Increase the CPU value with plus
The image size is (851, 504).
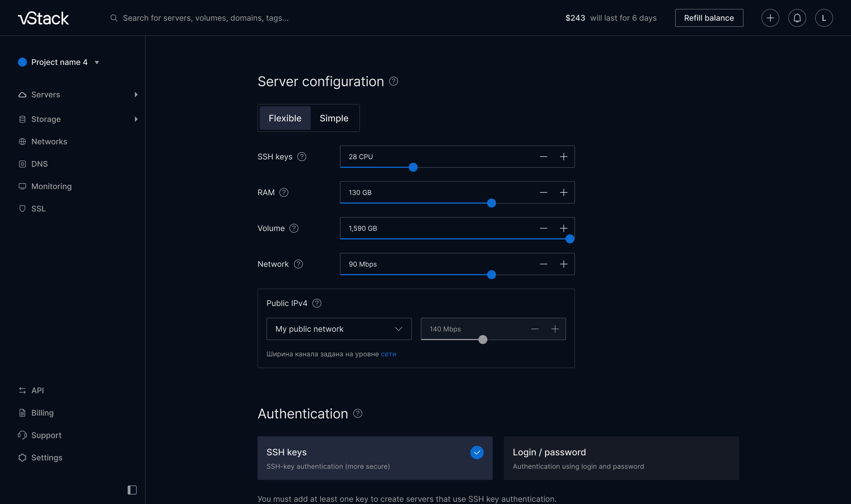(x=564, y=157)
